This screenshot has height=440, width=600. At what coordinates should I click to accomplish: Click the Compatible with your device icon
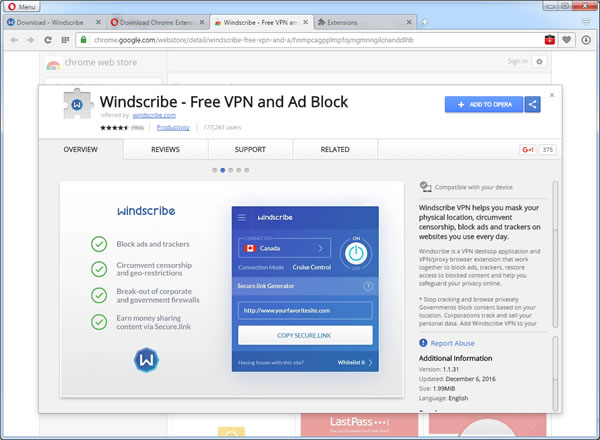pos(426,187)
